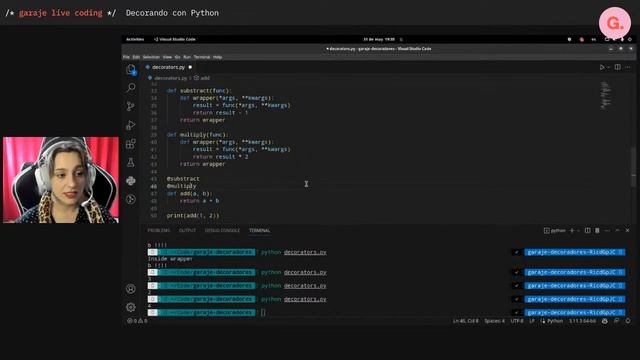This screenshot has height=360, width=640.
Task: Select the Python 3.11.3 interpreter
Action: 582,321
